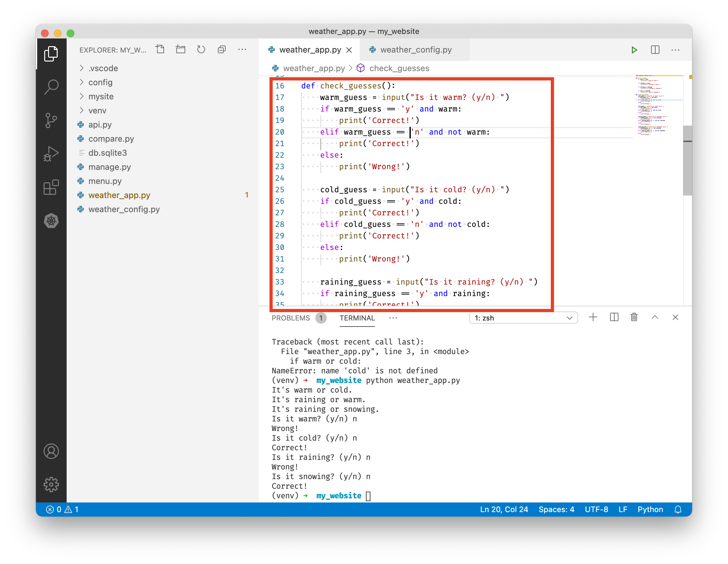Switch to the PROBLEMS panel tab
Viewport: 728px width, 564px height.
click(290, 318)
